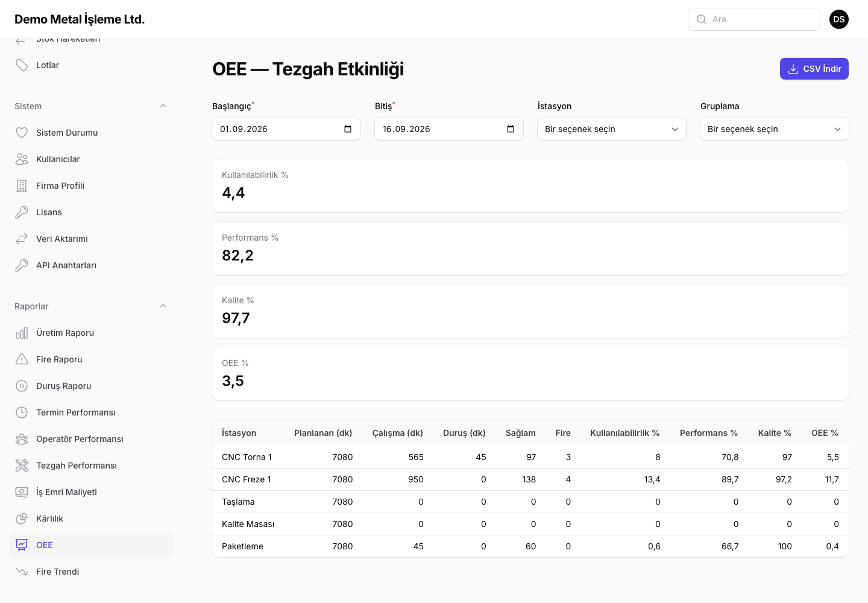Open the İstasyon dropdown
868x603 pixels.
tap(612, 129)
